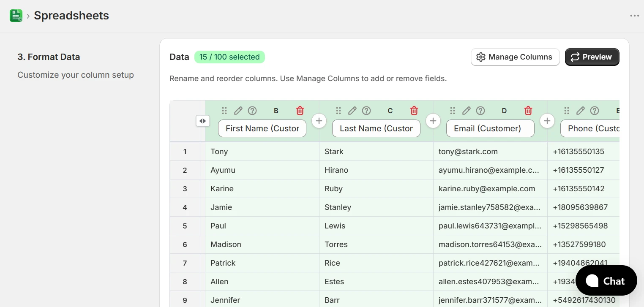Click the pencil edit icon for column D
Image resolution: width=644 pixels, height=307 pixels.
467,111
